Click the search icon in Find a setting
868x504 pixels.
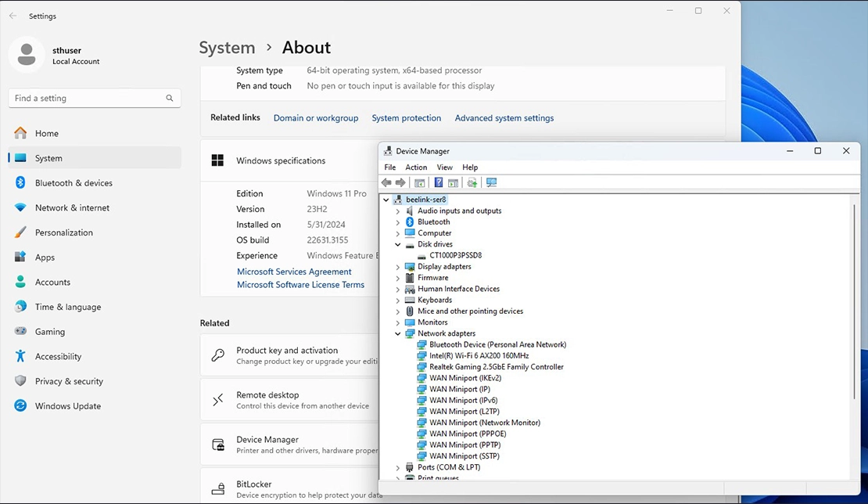click(x=169, y=98)
